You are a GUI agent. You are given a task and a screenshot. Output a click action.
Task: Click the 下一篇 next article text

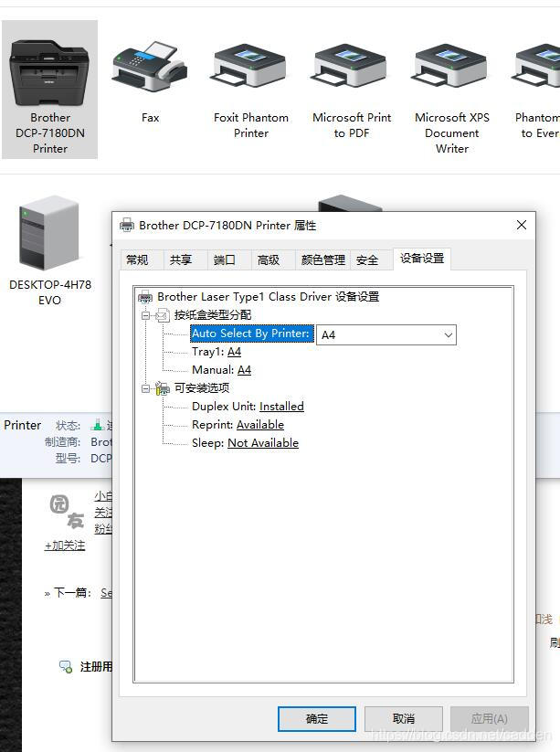pyautogui.click(x=72, y=593)
